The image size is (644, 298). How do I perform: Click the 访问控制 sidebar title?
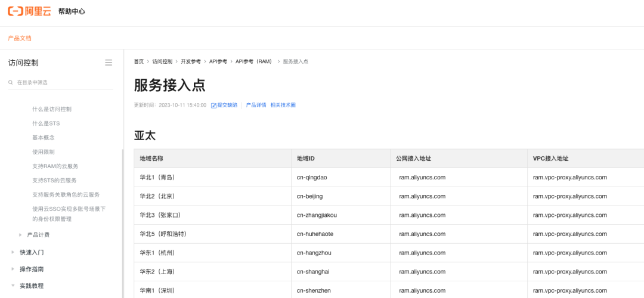point(23,63)
